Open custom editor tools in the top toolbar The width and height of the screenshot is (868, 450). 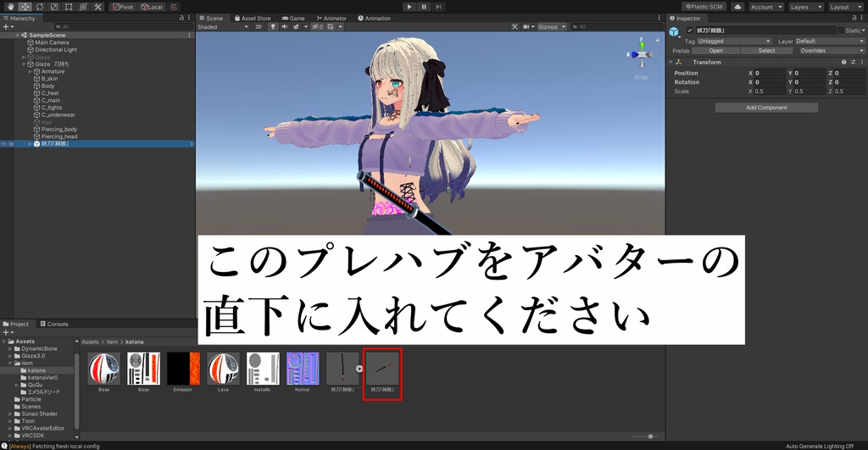[x=98, y=7]
